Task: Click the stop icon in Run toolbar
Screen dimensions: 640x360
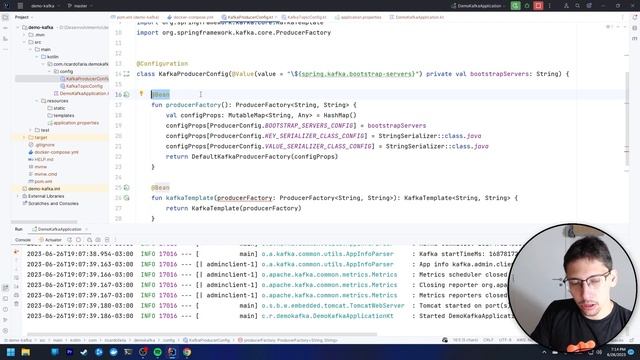Action: [x=79, y=240]
